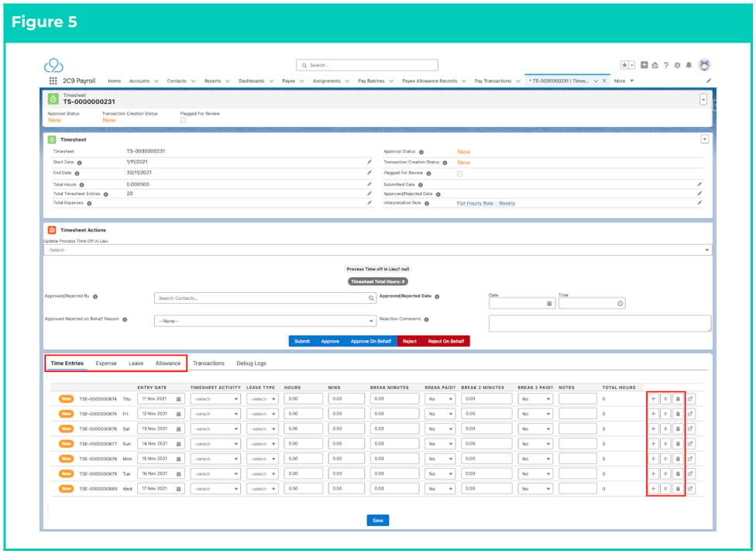Close the TS-0000000231 workspace tab

[604, 81]
